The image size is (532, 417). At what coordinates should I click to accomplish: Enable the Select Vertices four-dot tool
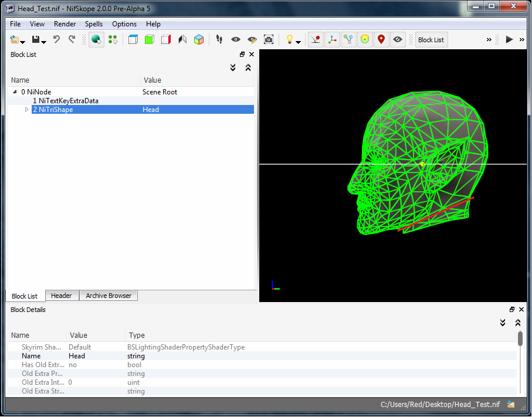click(x=113, y=40)
